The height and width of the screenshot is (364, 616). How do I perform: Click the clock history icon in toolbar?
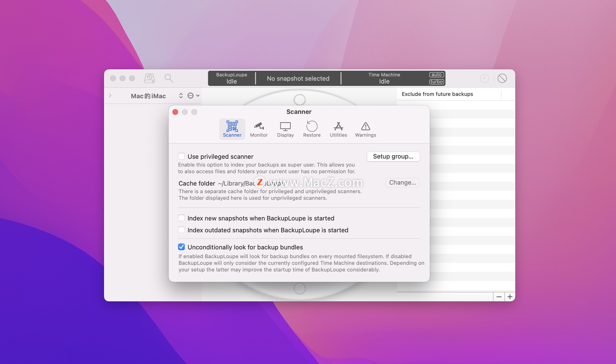(484, 78)
